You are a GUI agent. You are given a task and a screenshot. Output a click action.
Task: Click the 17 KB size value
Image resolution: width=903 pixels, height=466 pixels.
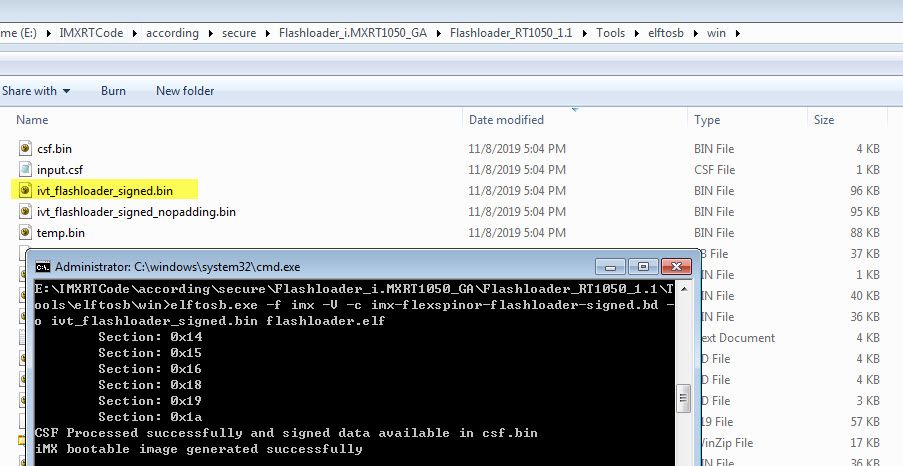point(865,443)
